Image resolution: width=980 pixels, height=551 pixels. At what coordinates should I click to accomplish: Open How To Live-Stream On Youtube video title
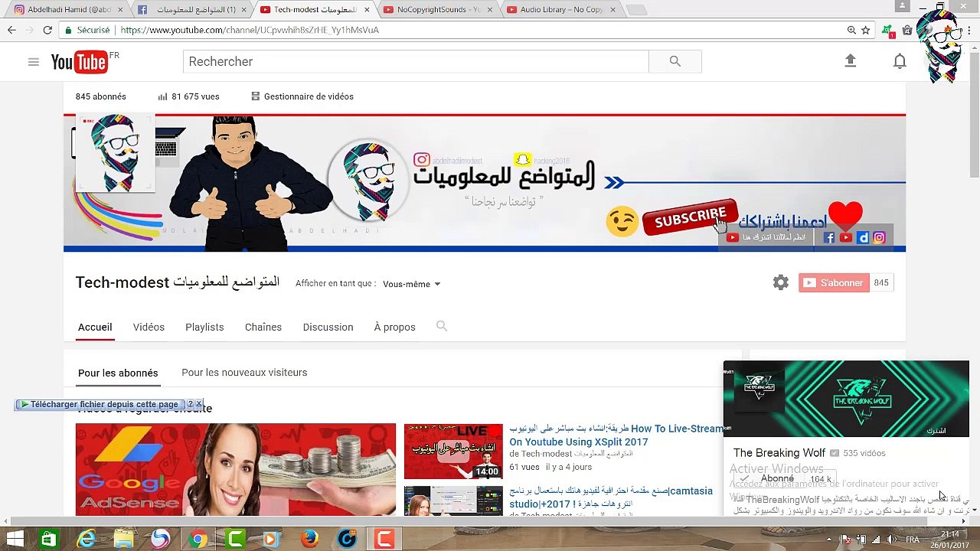[617, 435]
